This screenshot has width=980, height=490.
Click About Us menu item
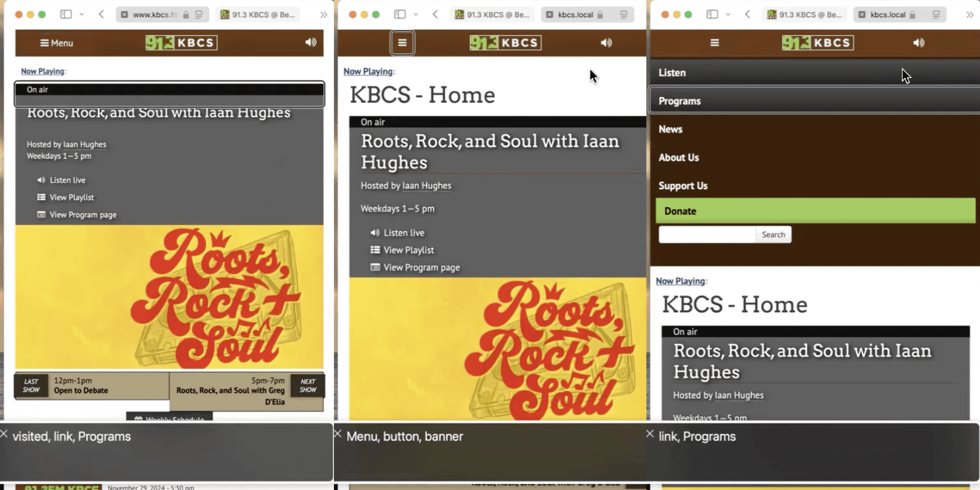(679, 157)
